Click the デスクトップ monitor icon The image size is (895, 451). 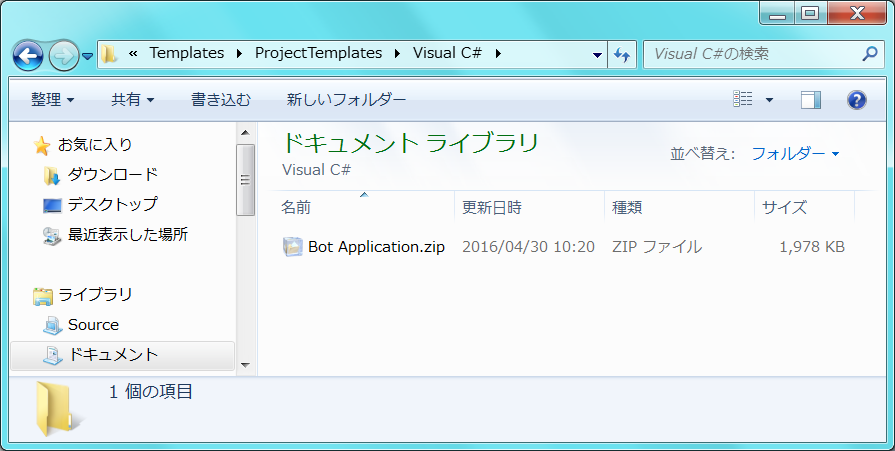coord(52,205)
